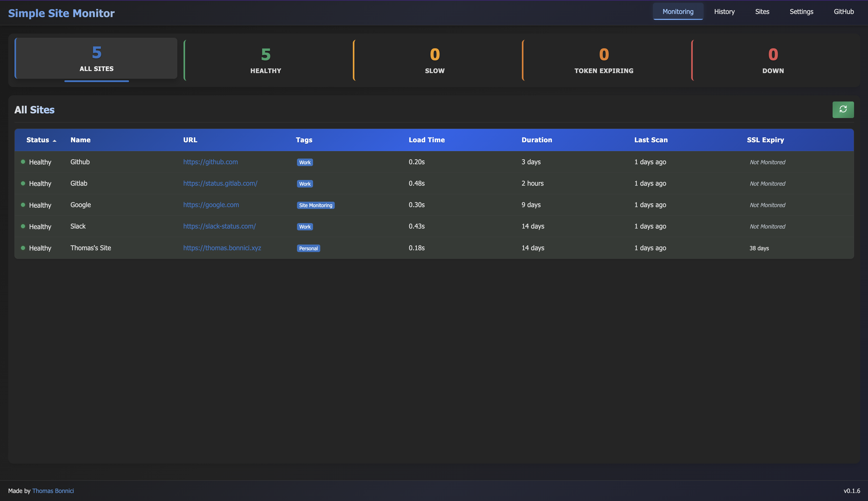Sort by the Load Time column header
Viewport: 868px width, 501px height.
click(427, 140)
